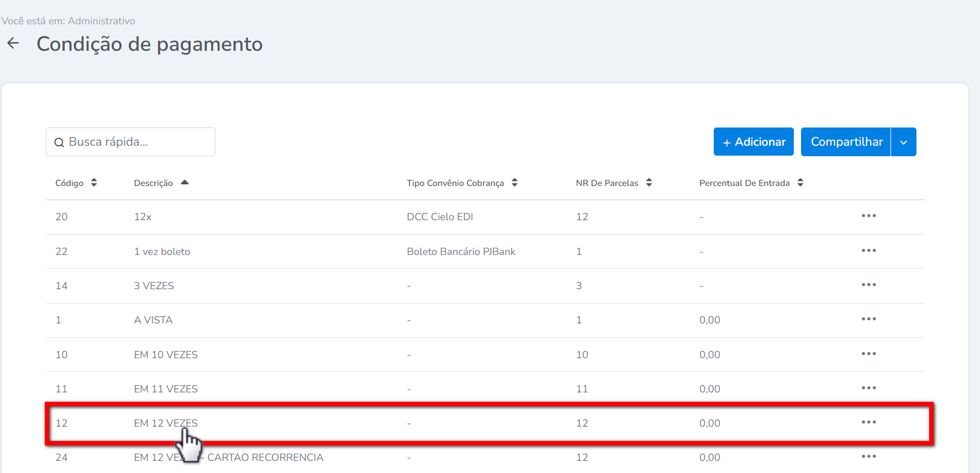Open the three-dot menu for 1 vez boleto
980x473 pixels.
tap(868, 251)
